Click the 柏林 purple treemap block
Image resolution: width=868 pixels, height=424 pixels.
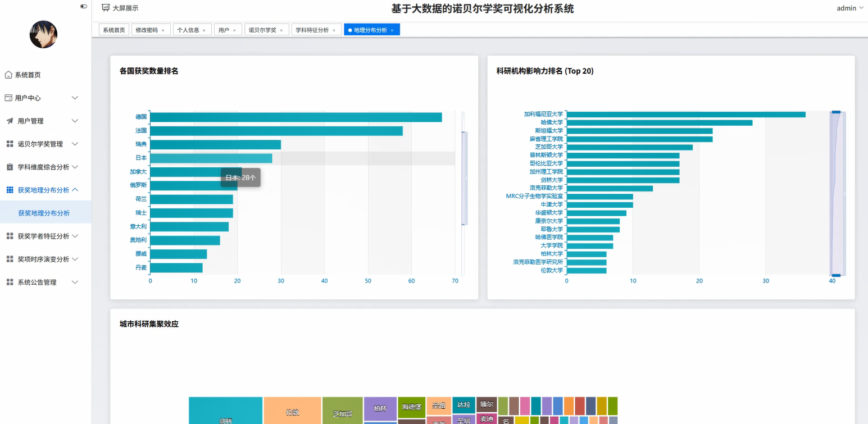pyautogui.click(x=380, y=408)
